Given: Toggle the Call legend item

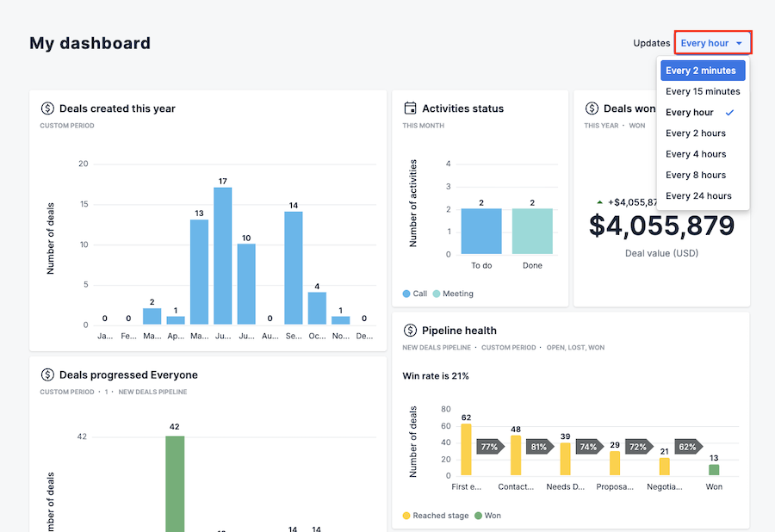Looking at the screenshot, I should tap(414, 294).
